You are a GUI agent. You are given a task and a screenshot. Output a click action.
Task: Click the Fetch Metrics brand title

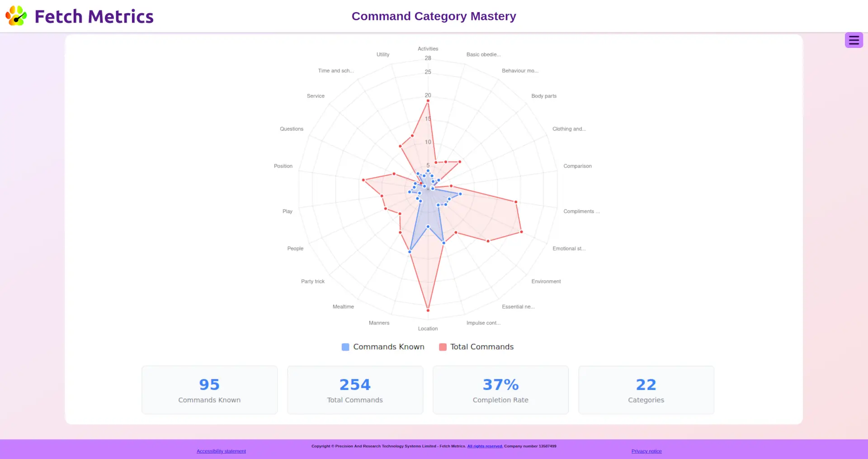94,17
